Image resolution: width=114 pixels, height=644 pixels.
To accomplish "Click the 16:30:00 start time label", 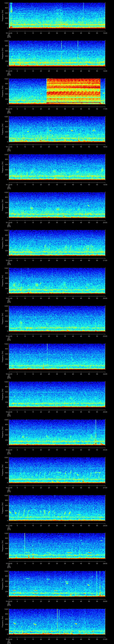I will pos(9,639).
